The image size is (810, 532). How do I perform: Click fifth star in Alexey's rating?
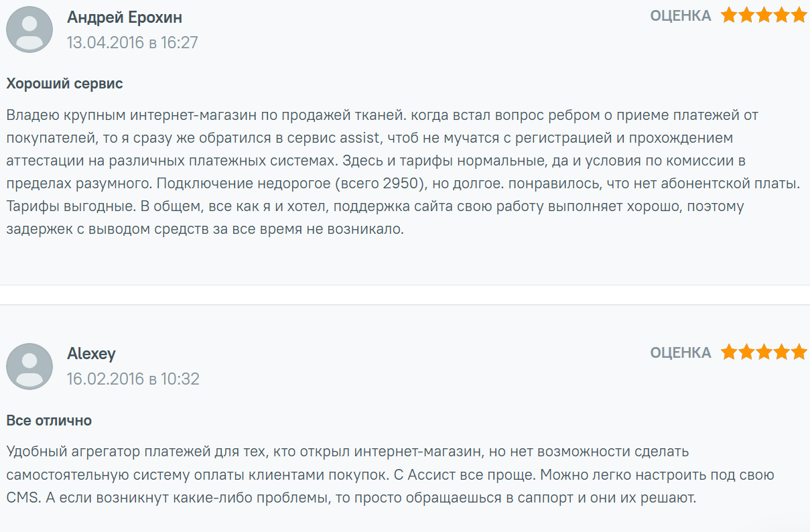[x=799, y=352]
